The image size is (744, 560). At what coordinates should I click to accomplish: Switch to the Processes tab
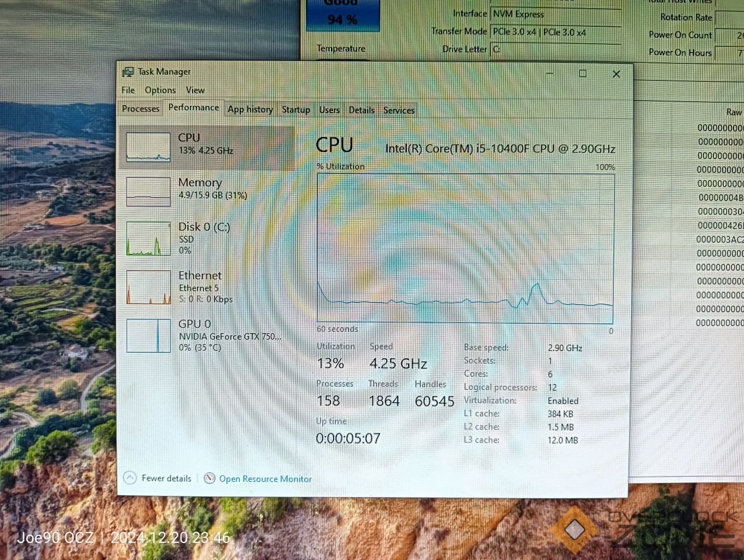click(x=141, y=108)
